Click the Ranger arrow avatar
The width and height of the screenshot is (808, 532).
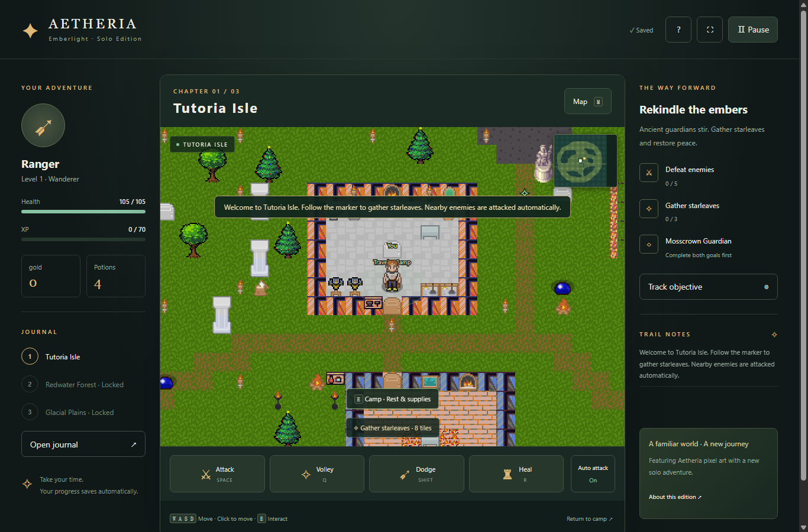pyautogui.click(x=43, y=125)
